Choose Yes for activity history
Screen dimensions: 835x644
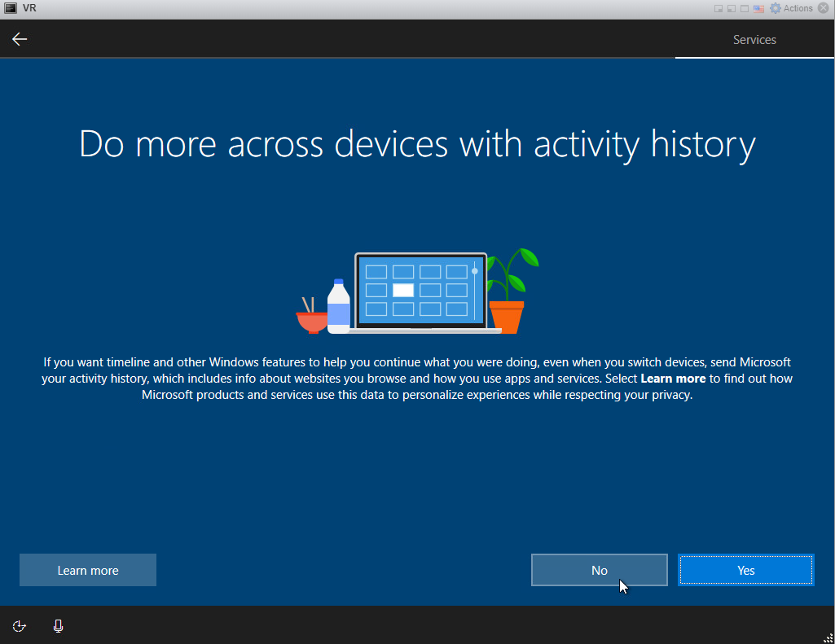pyautogui.click(x=746, y=570)
